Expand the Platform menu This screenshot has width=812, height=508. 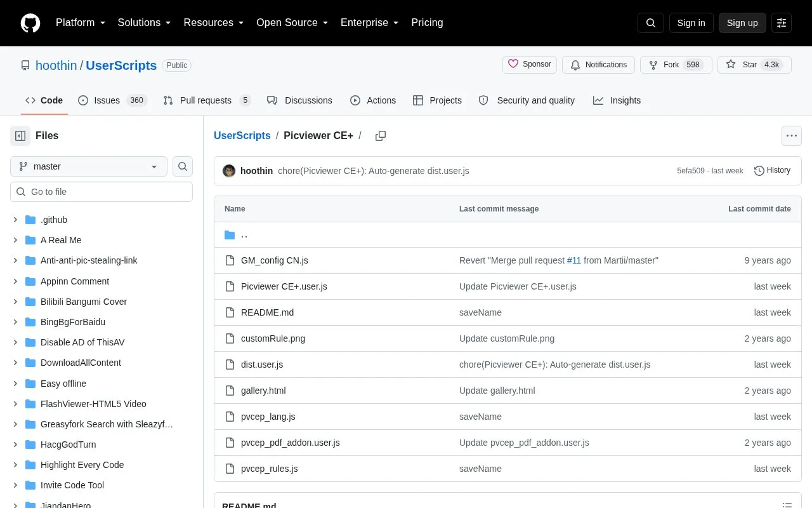coord(81,23)
